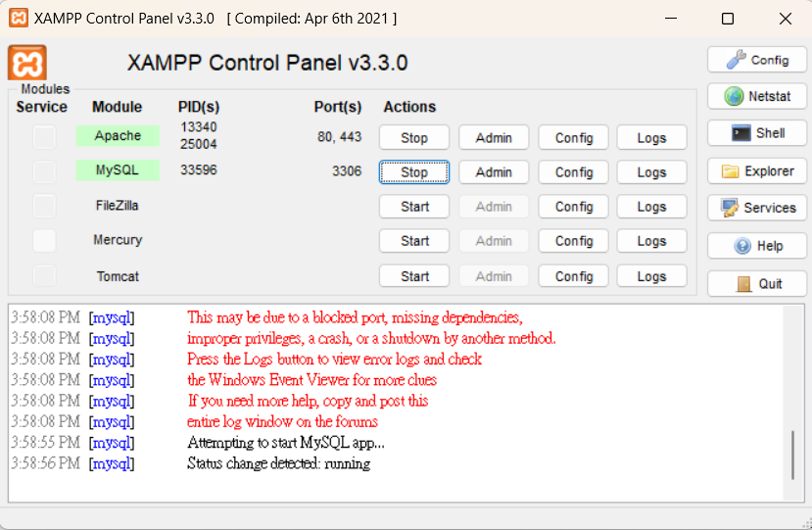The image size is (812, 530).
Task: Click the disabled Mercury Admin button
Action: (494, 241)
